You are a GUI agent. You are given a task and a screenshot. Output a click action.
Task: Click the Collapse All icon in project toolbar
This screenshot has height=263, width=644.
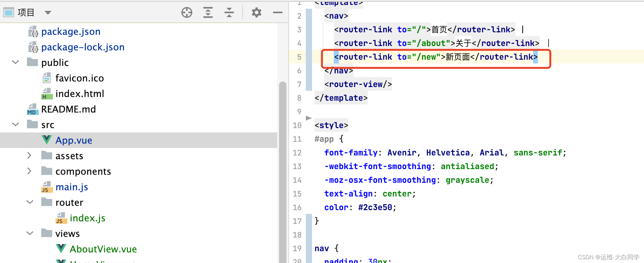229,12
